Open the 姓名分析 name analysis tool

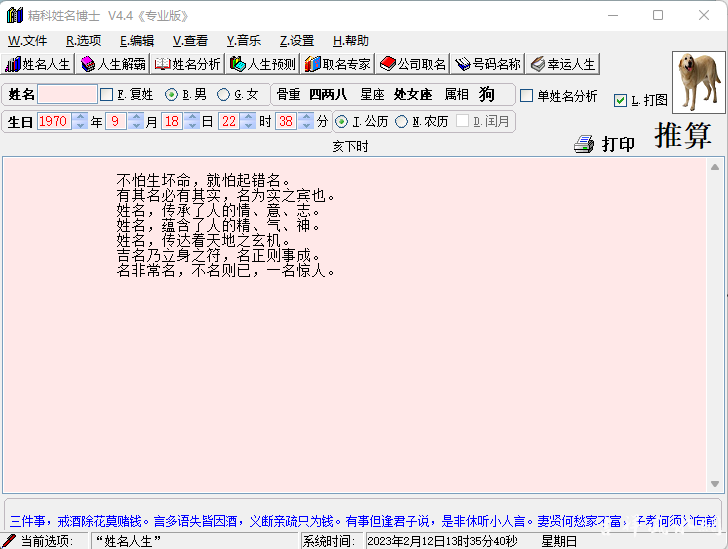(188, 64)
